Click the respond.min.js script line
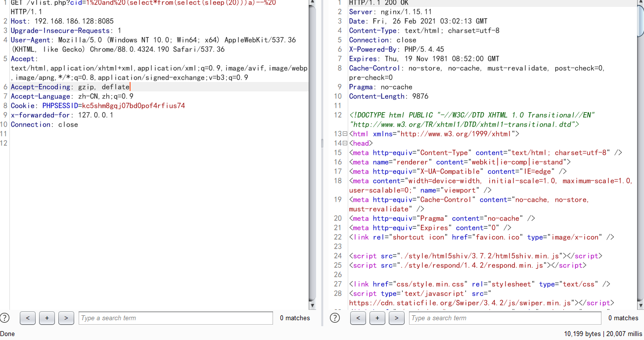This screenshot has height=340, width=644. pyautogui.click(x=468, y=265)
